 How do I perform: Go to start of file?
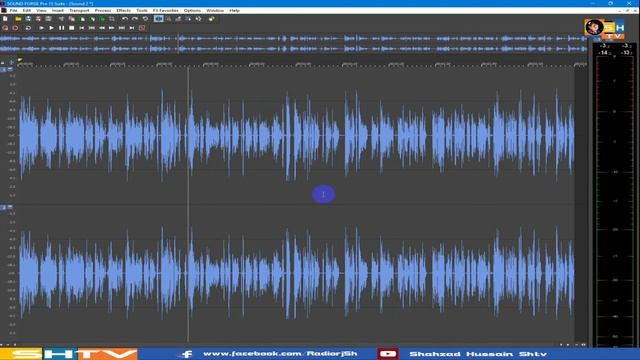point(82,28)
